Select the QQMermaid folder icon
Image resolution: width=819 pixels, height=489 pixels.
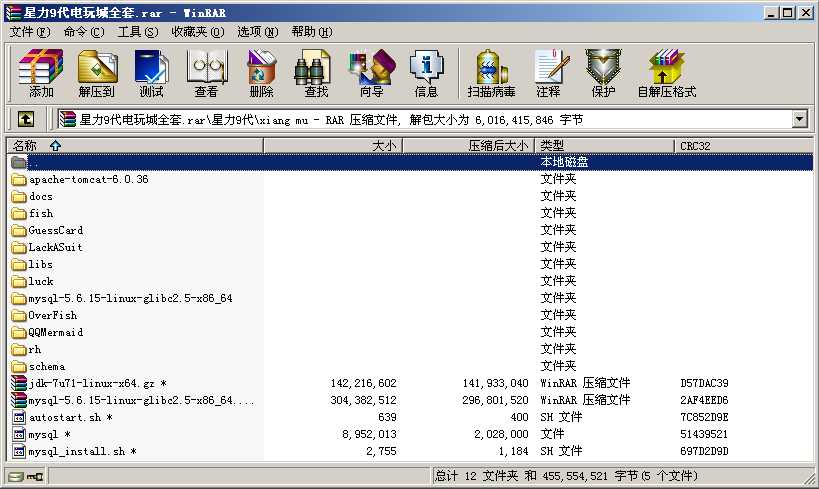pyautogui.click(x=19, y=332)
